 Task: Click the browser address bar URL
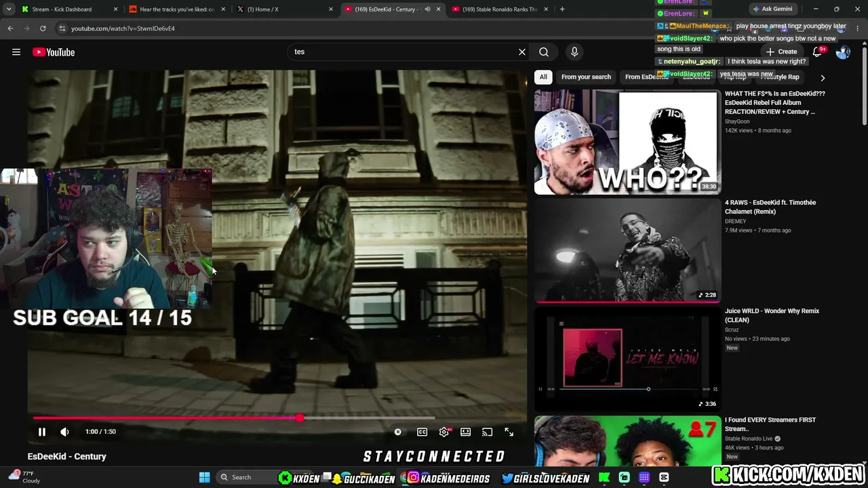point(123,28)
